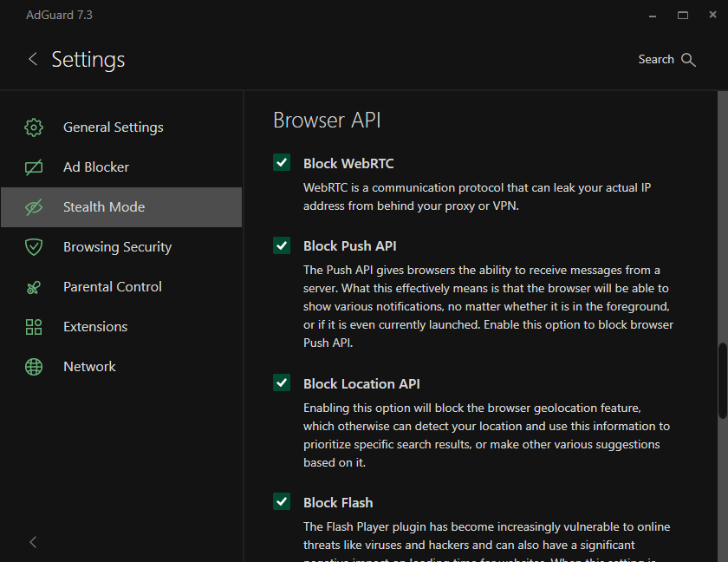The height and width of the screenshot is (562, 728).
Task: Uncheck the Block Flash checkbox
Action: (282, 501)
